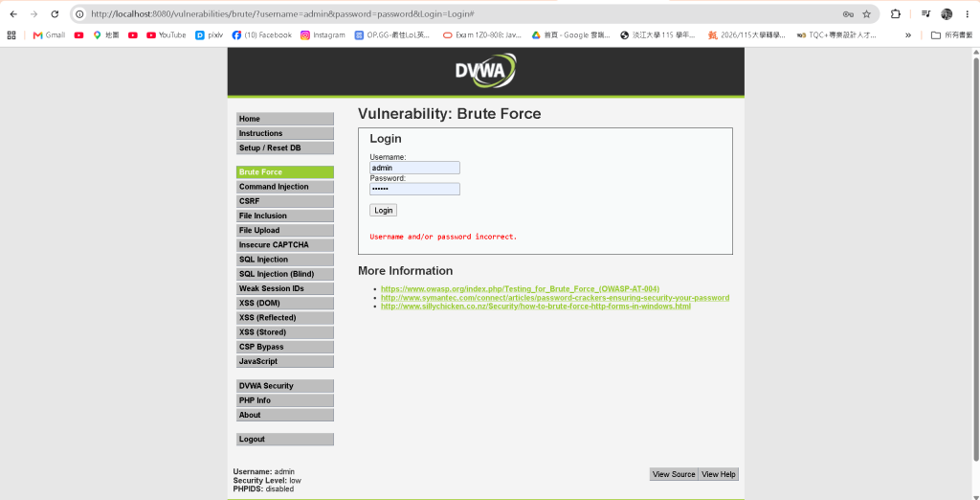Open DVWA Security settings
The height and width of the screenshot is (500, 980).
[x=285, y=385]
